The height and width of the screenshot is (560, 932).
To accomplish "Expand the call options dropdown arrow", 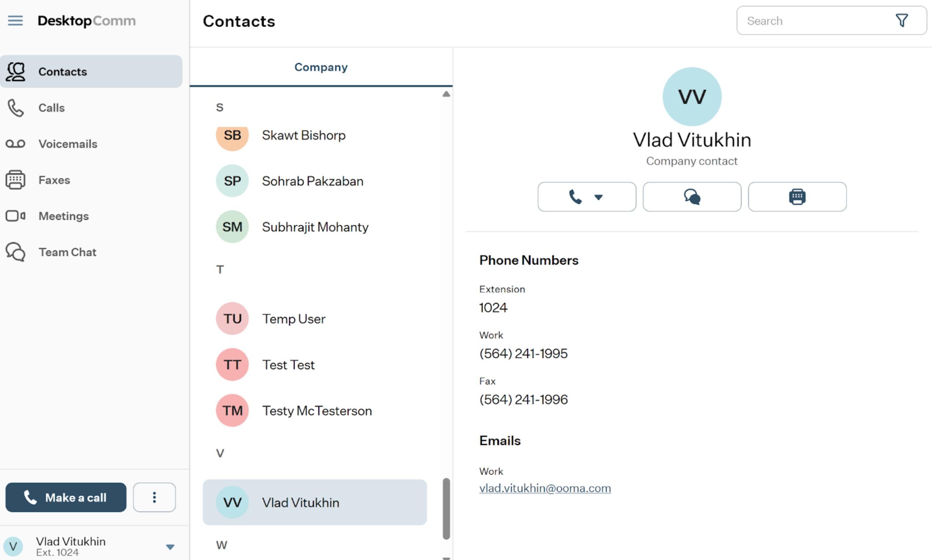I will tap(598, 197).
